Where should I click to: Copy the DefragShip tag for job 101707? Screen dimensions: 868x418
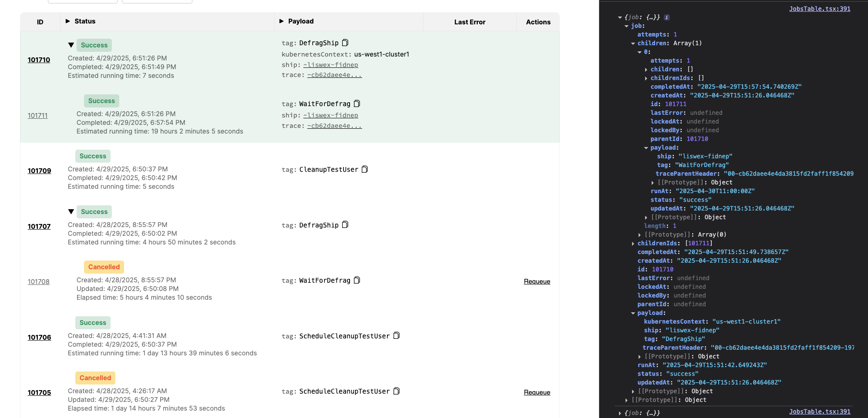point(345,224)
